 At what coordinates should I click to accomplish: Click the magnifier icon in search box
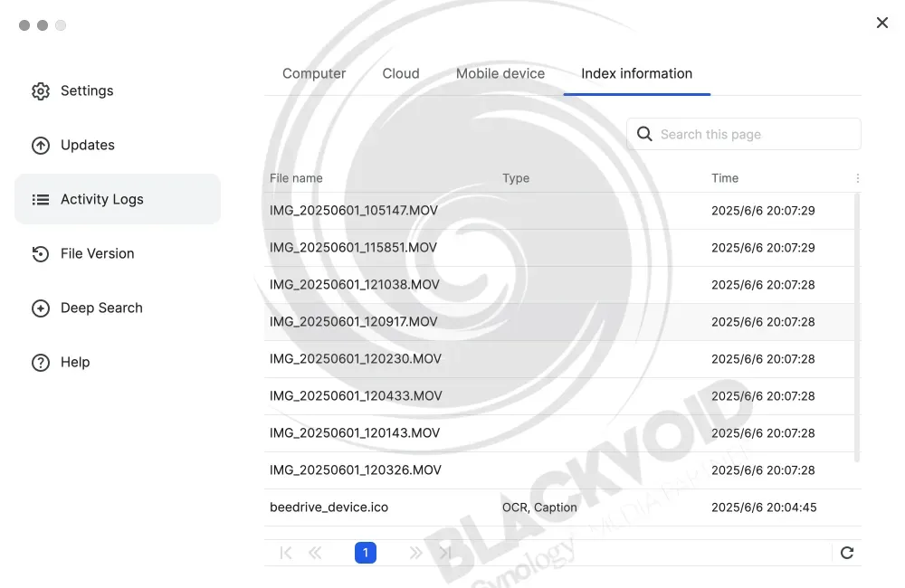[x=644, y=134]
